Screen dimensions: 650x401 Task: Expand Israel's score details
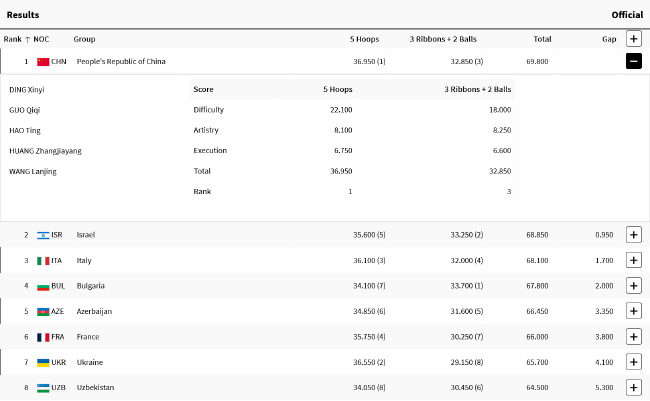633,235
